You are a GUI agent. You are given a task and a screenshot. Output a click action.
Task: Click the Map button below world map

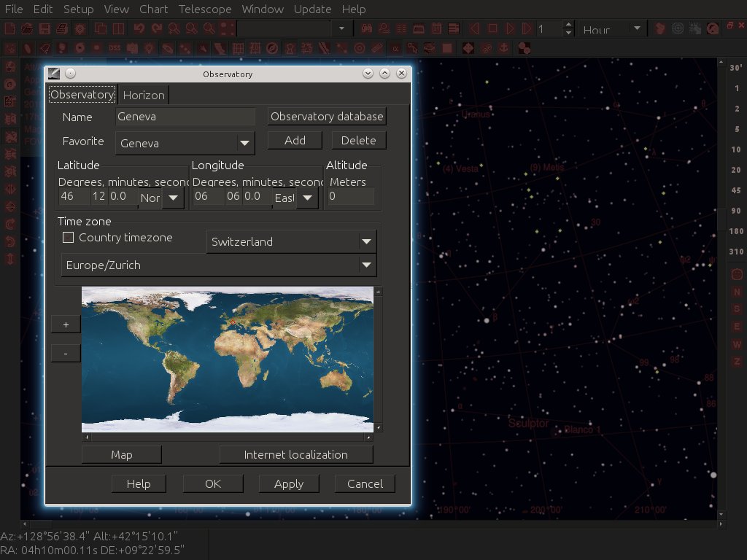coord(122,455)
